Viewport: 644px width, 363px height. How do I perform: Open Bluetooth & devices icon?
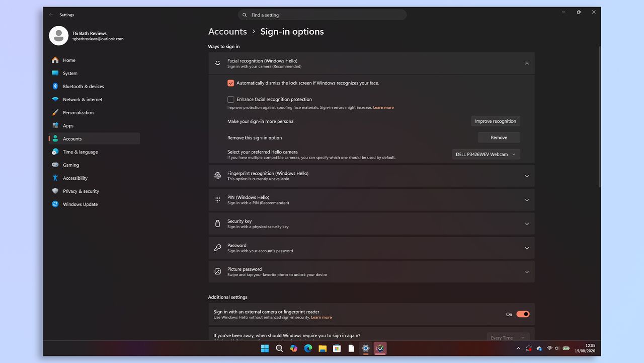(55, 86)
